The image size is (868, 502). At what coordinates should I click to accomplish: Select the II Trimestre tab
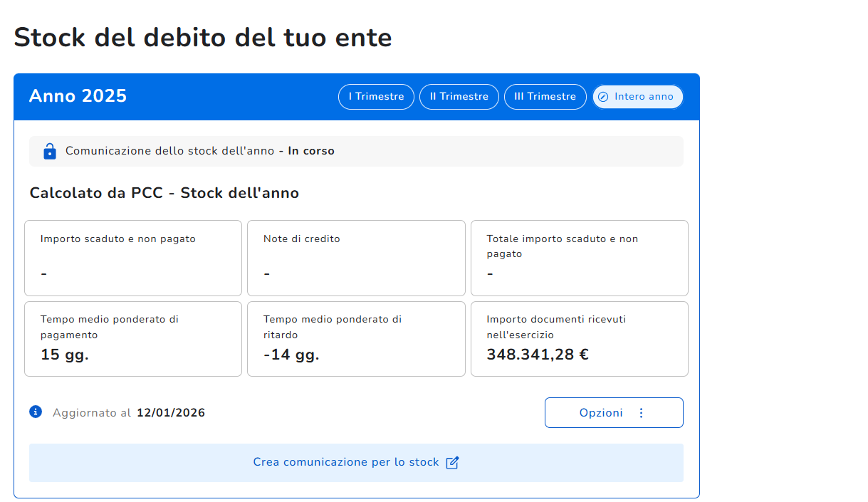(459, 97)
